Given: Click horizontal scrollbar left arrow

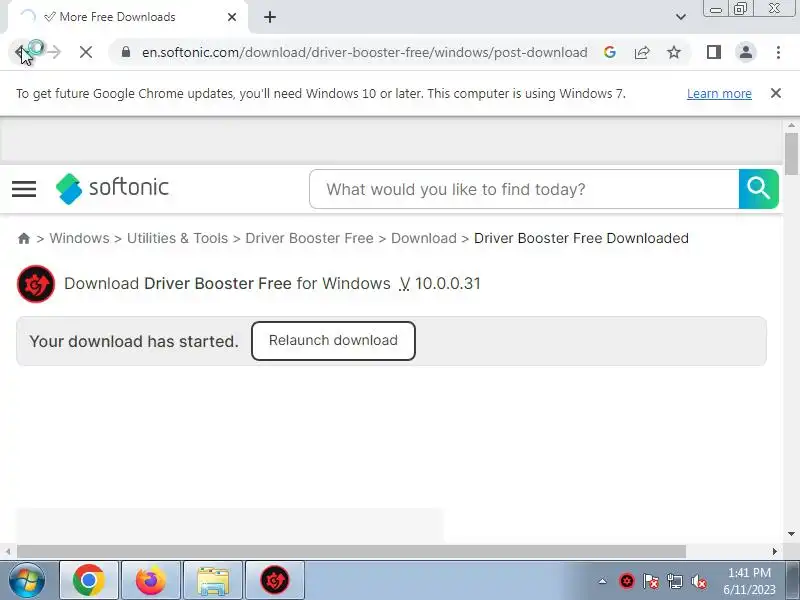Looking at the screenshot, I should pyautogui.click(x=7, y=552).
